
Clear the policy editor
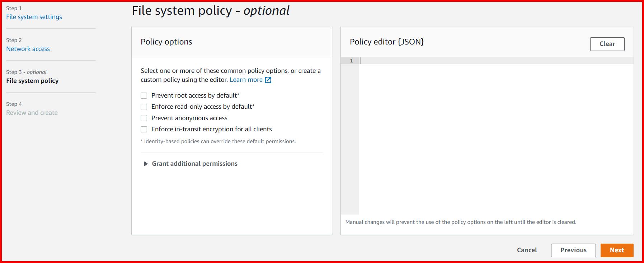click(607, 44)
